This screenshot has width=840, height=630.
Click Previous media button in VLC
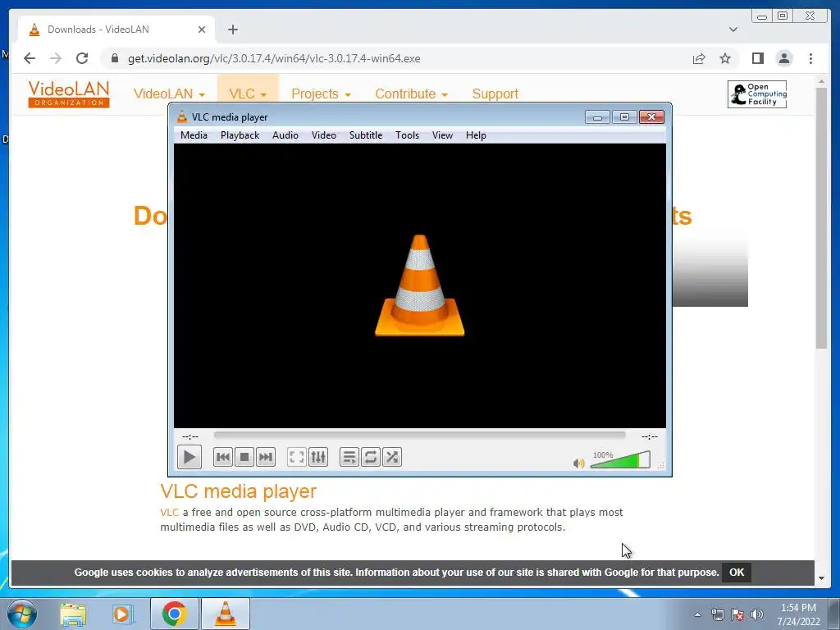point(223,457)
